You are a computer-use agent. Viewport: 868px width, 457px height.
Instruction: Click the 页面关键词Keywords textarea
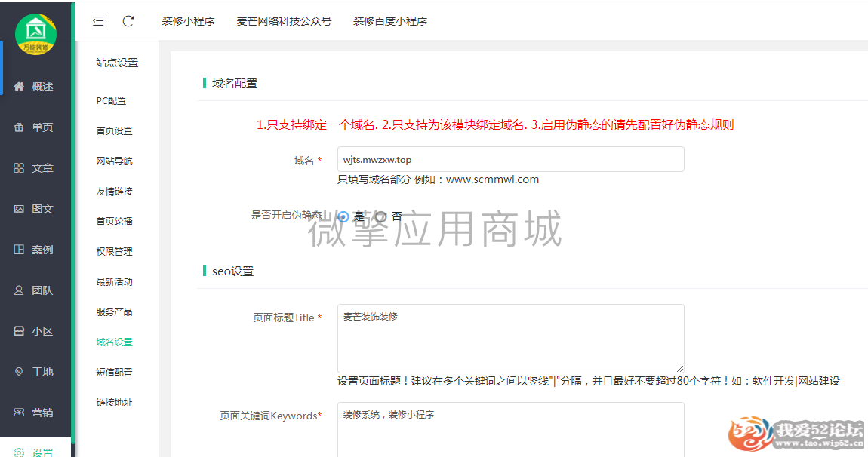pyautogui.click(x=510, y=429)
